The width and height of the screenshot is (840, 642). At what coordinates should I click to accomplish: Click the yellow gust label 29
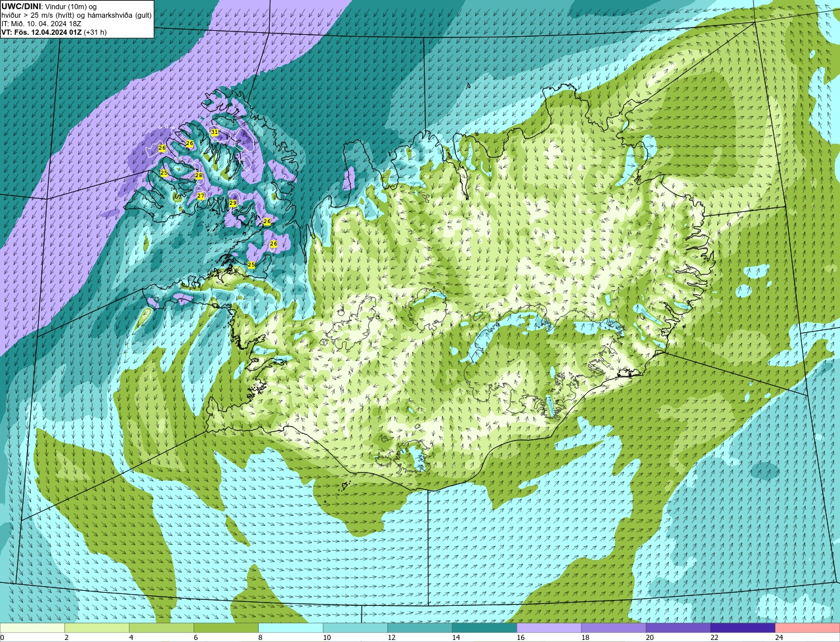pyautogui.click(x=233, y=203)
